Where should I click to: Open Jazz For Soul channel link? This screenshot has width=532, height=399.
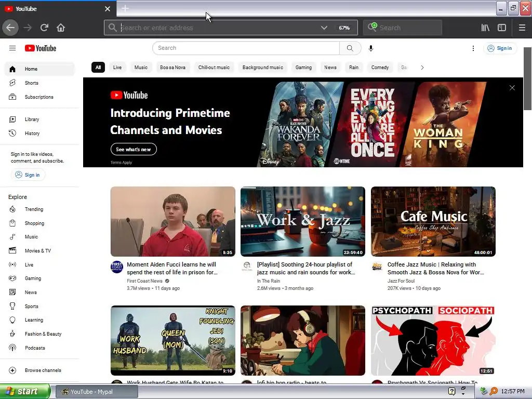coord(401,281)
